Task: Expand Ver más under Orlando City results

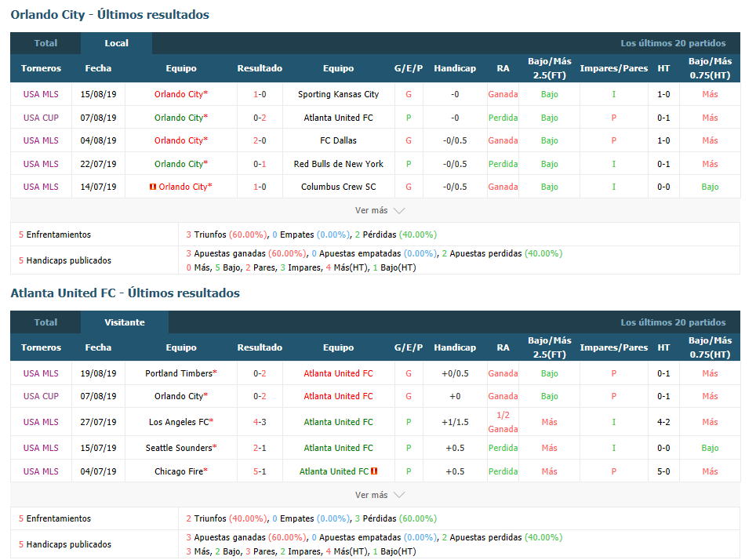Action: tap(380, 210)
